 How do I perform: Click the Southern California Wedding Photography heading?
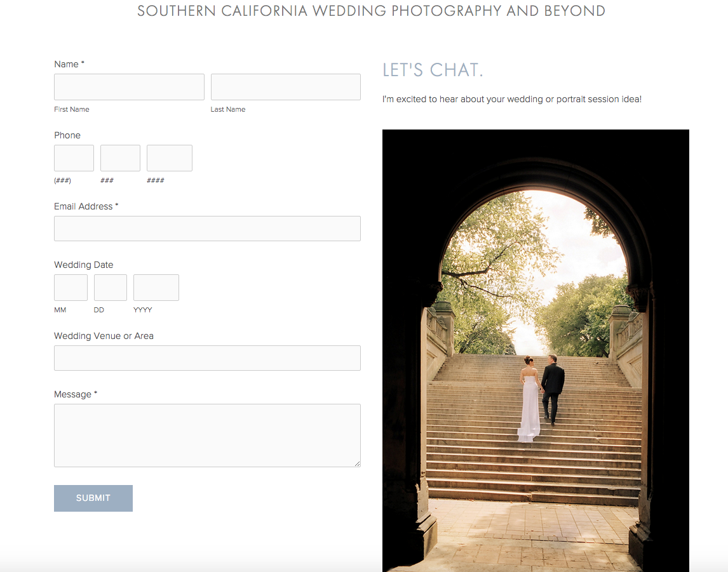click(372, 11)
